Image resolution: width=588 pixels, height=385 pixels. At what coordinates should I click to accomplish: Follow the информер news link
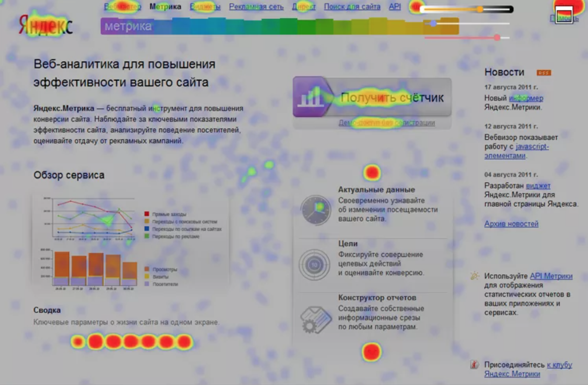(526, 98)
